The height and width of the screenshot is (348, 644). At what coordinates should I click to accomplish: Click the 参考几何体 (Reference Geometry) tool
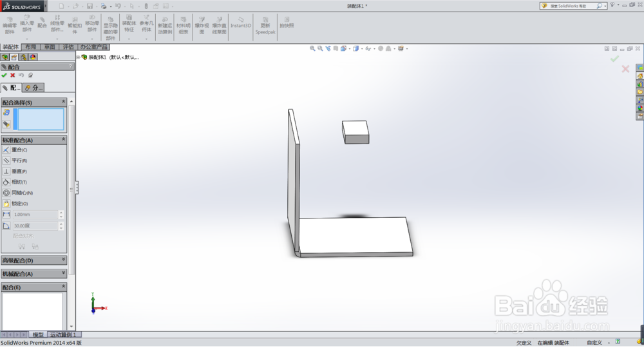coord(146,23)
